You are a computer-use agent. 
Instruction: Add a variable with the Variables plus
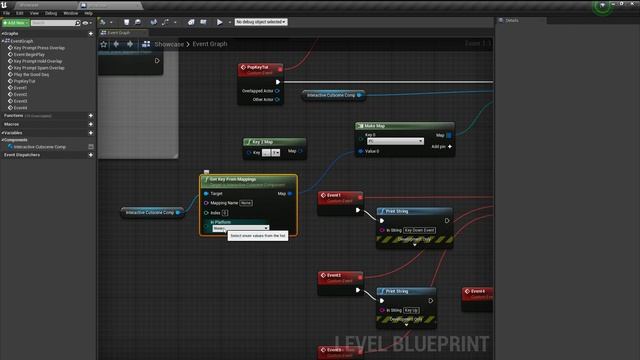point(91,133)
